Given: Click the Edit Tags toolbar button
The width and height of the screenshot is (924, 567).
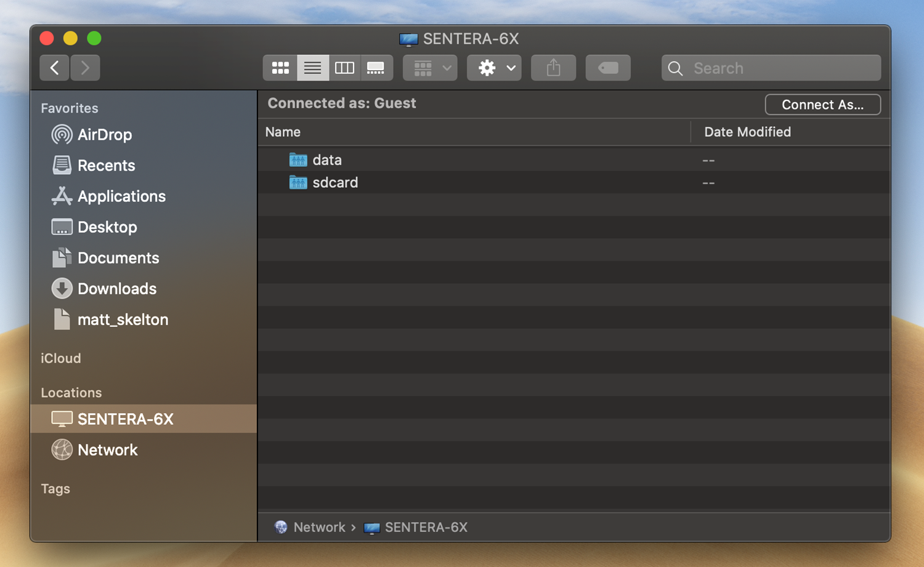Looking at the screenshot, I should point(608,68).
